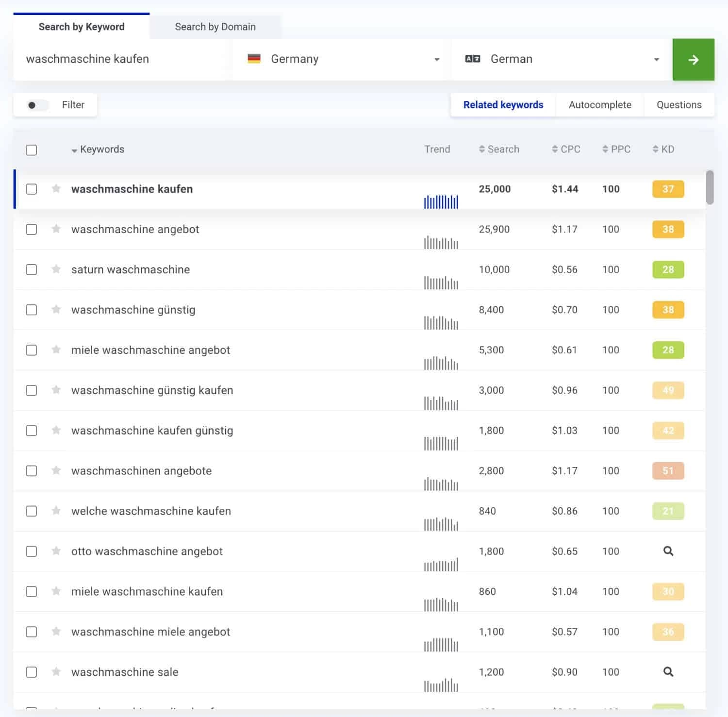
Task: Check the select-all keywords checkbox
Action: [x=31, y=150]
